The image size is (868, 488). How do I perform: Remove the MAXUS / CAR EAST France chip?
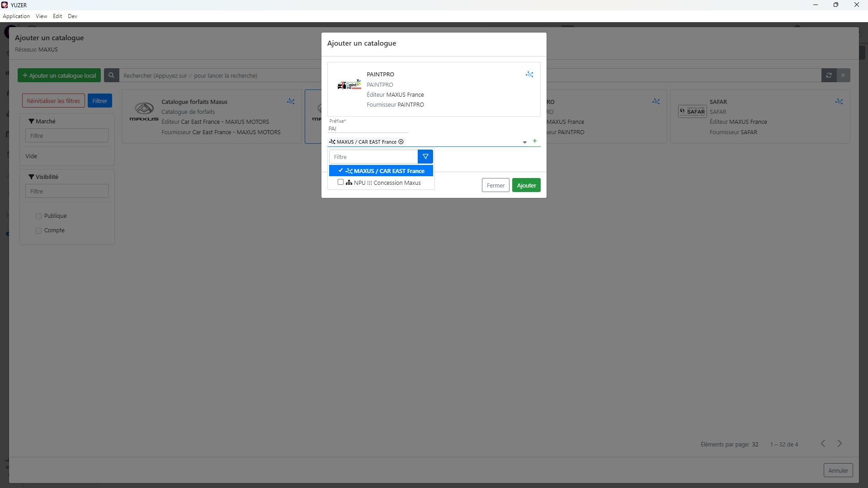pos(401,142)
